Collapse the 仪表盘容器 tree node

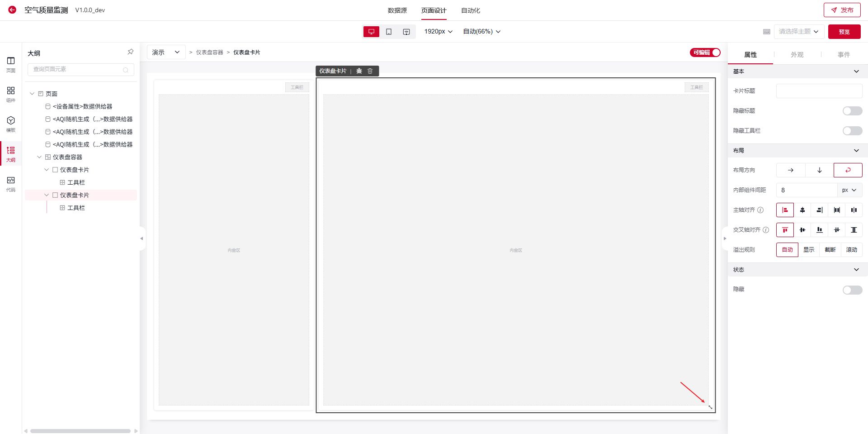[x=39, y=157]
